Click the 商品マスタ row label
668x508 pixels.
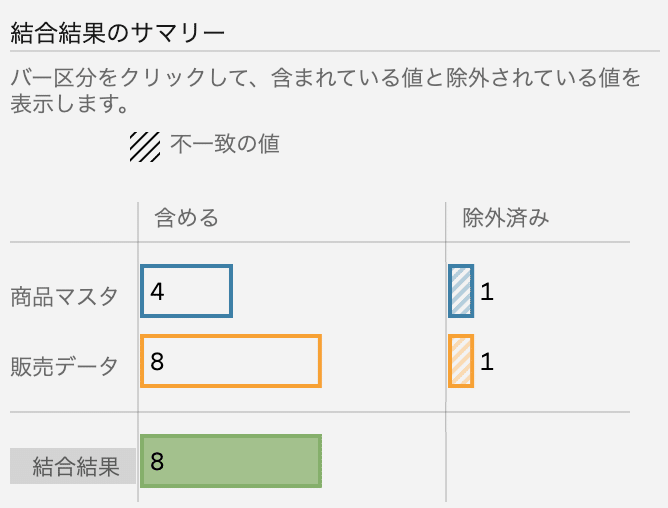tap(64, 297)
